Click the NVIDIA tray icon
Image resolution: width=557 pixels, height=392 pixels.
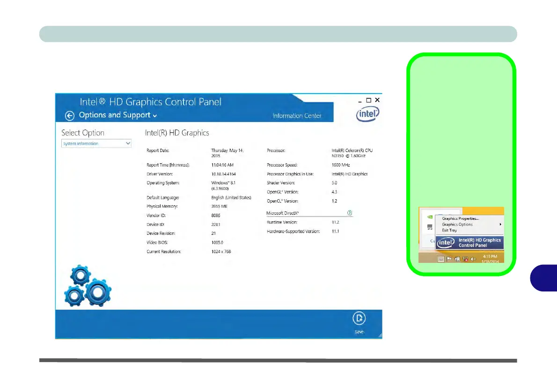click(430, 217)
